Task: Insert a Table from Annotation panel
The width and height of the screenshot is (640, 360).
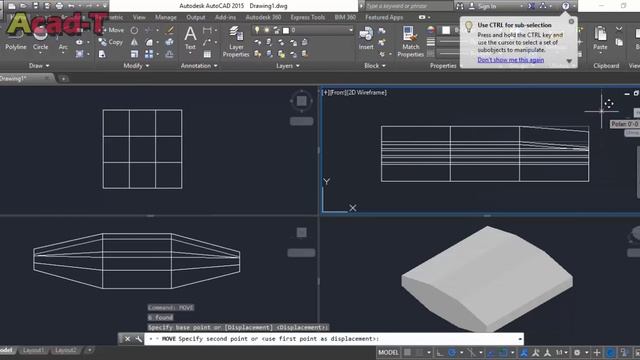Action: pos(207,54)
